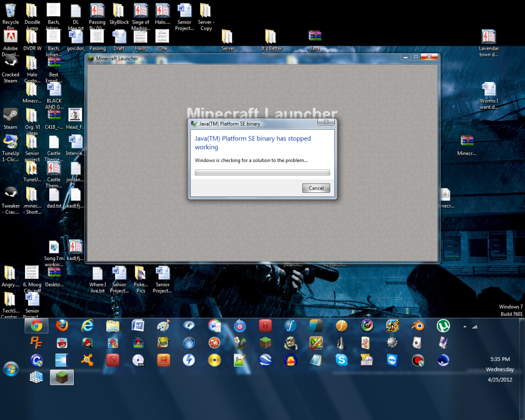
Task: Open Angry Birds Rio from the taskbar
Action: (113, 343)
